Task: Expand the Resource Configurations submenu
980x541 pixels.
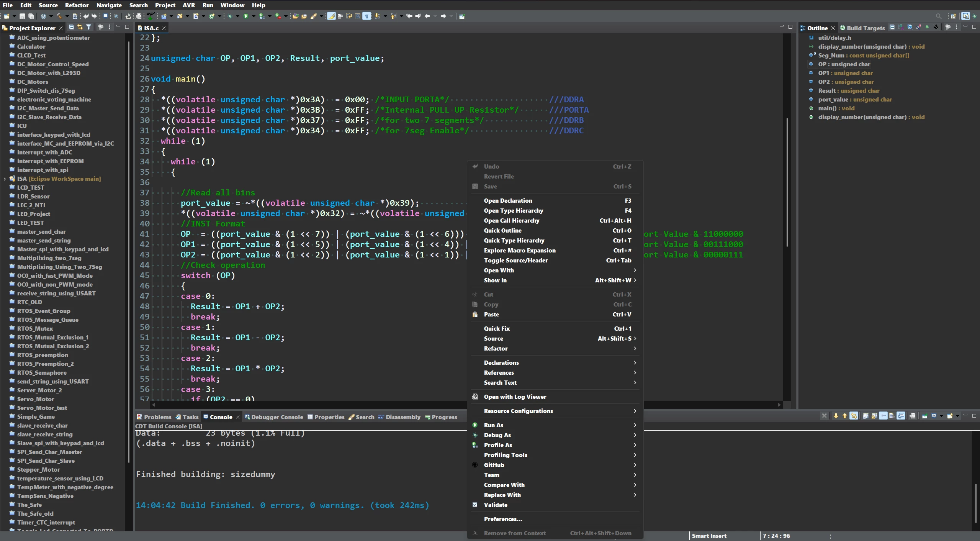Action: (555, 411)
